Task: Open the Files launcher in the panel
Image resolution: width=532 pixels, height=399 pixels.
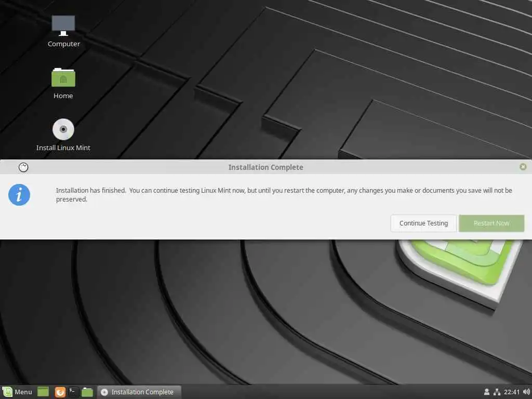Action: coord(87,392)
